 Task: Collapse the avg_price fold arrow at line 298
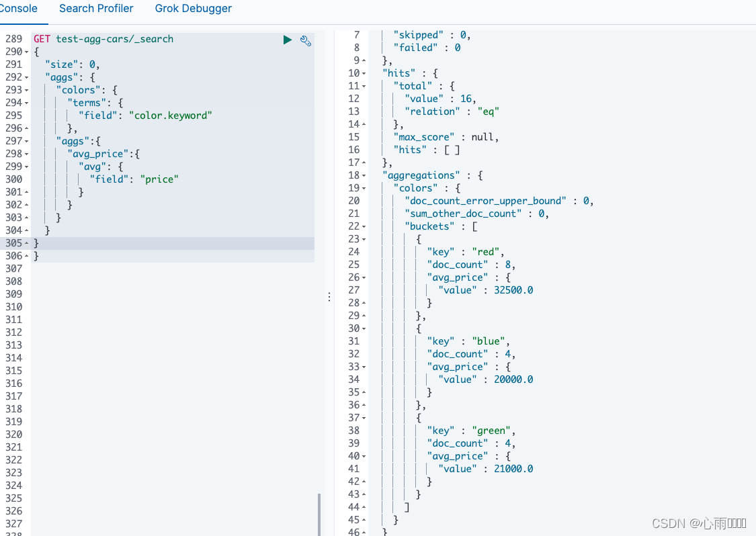pos(26,154)
